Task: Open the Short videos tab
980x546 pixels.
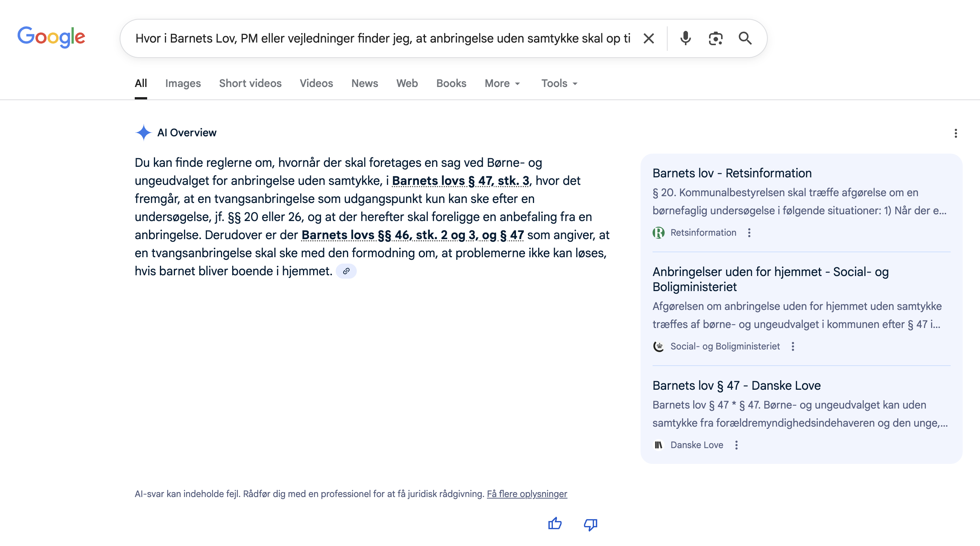Action: click(250, 83)
